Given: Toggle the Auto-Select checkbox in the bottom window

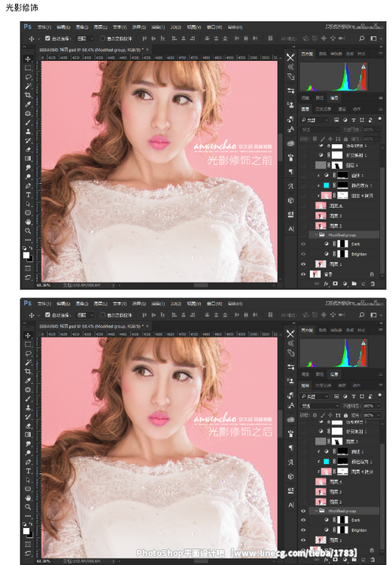Looking at the screenshot, I should click(47, 315).
